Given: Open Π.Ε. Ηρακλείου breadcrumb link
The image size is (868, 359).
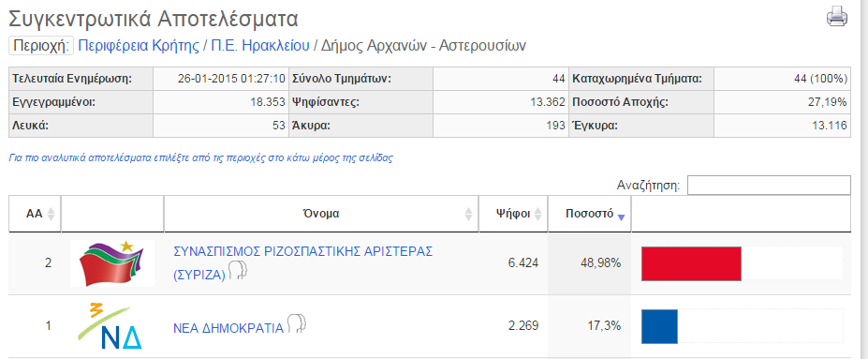Looking at the screenshot, I should click(259, 45).
